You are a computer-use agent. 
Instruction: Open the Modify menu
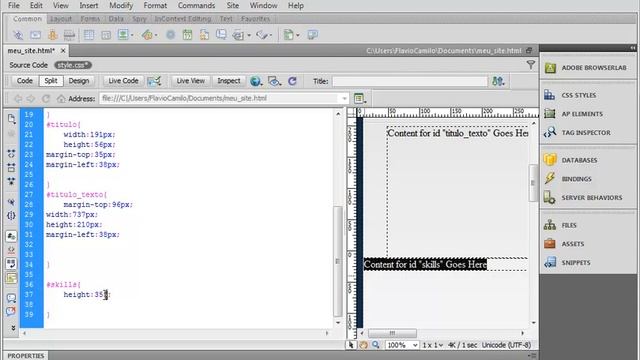(121, 6)
